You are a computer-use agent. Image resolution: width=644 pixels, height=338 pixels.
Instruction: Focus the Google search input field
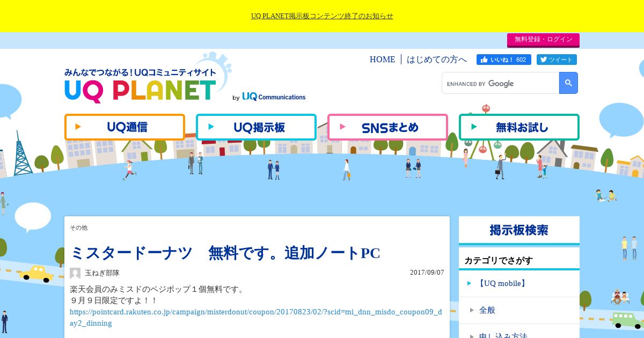tap(501, 83)
